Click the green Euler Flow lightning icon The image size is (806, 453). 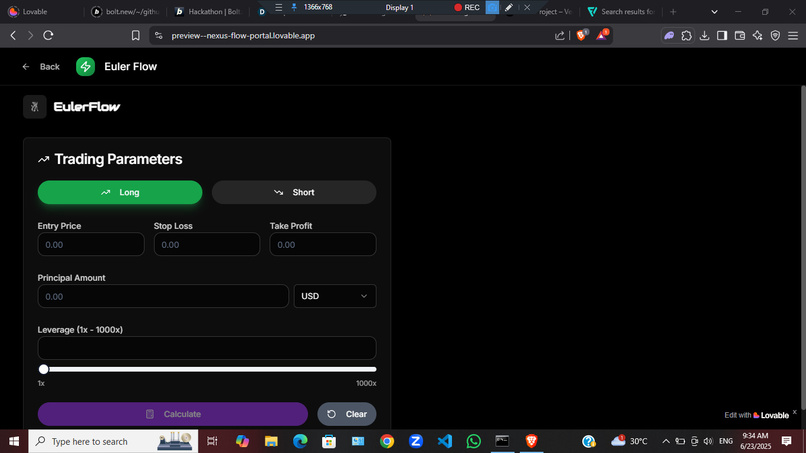(85, 67)
